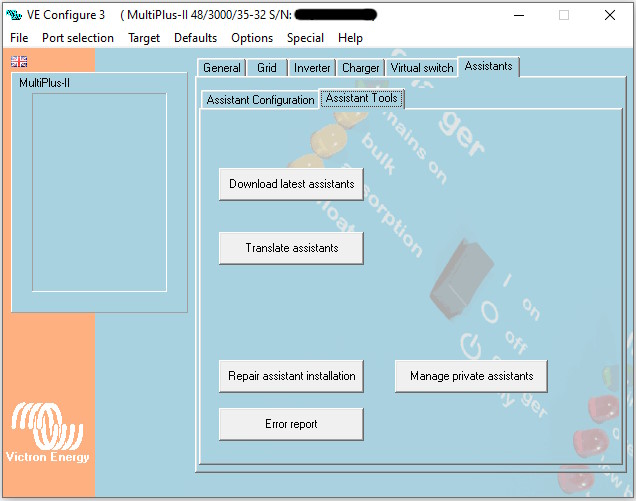636x501 pixels.
Task: Click Translate assistants button
Action: pyautogui.click(x=291, y=248)
